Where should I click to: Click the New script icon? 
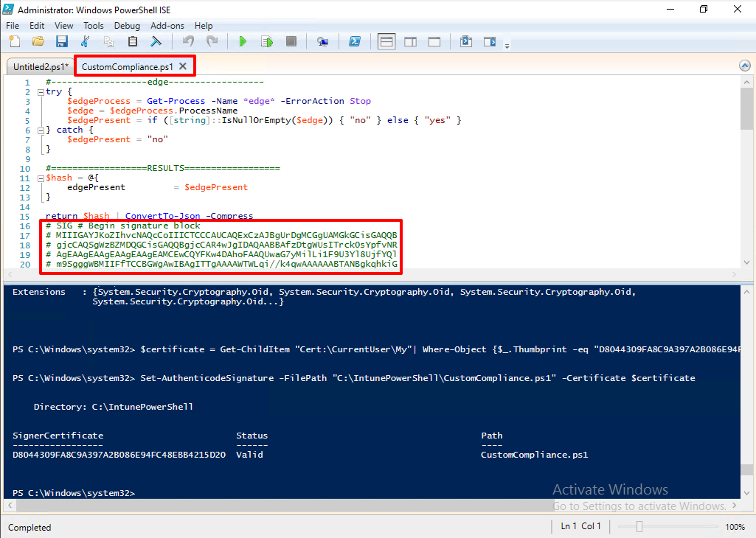point(15,41)
